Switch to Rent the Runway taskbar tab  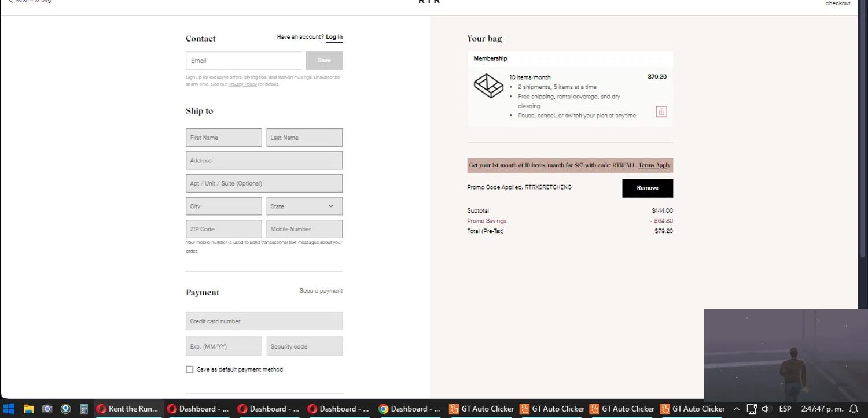coord(128,409)
